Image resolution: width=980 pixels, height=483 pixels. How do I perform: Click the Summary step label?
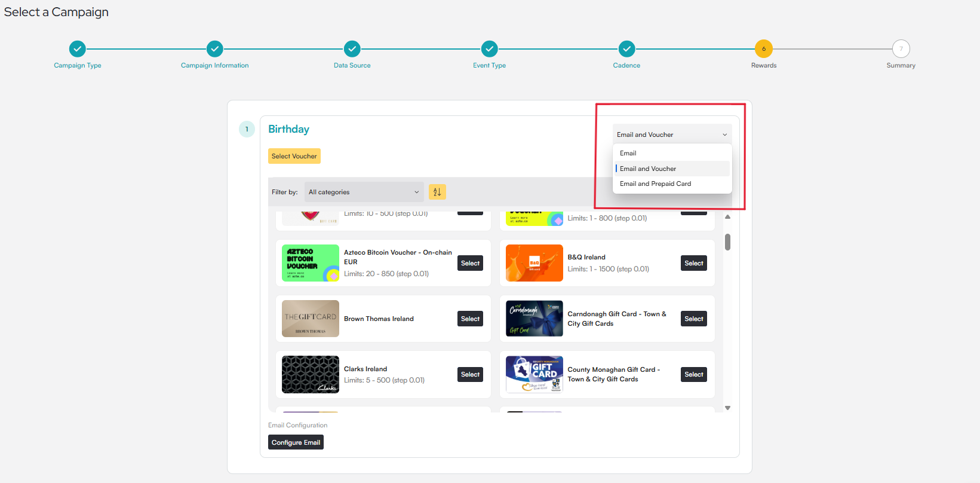[x=901, y=66]
